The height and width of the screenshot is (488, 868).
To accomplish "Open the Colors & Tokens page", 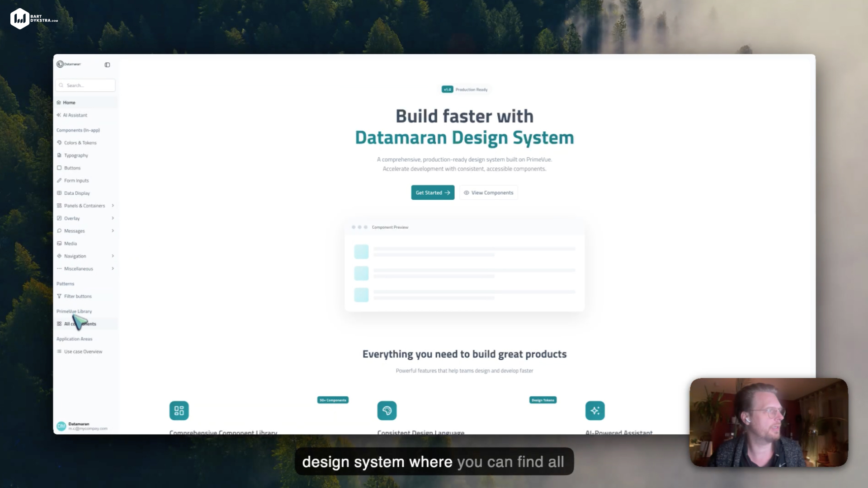I will pyautogui.click(x=80, y=143).
